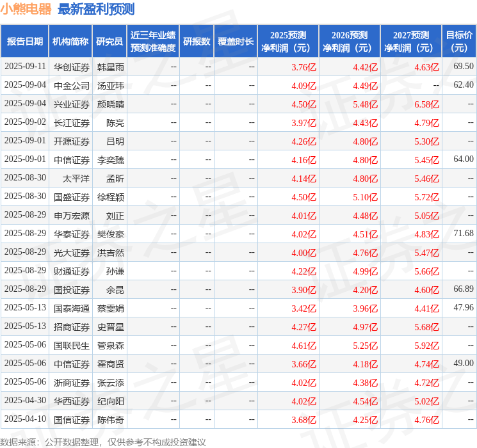Select 国信证券 institution cell
This screenshot has height=448, width=477.
(x=72, y=420)
